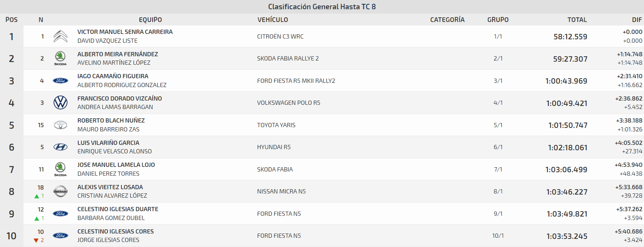Click the green up arrow under number 12
Screen dimensions: 644x247
tap(37, 218)
